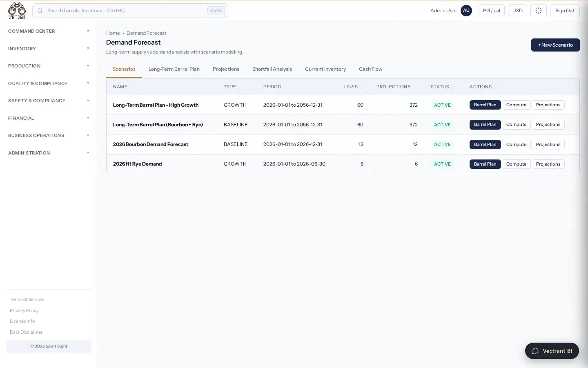The image size is (588, 368).
Task: Open Terms of Service link
Action: [x=27, y=299]
